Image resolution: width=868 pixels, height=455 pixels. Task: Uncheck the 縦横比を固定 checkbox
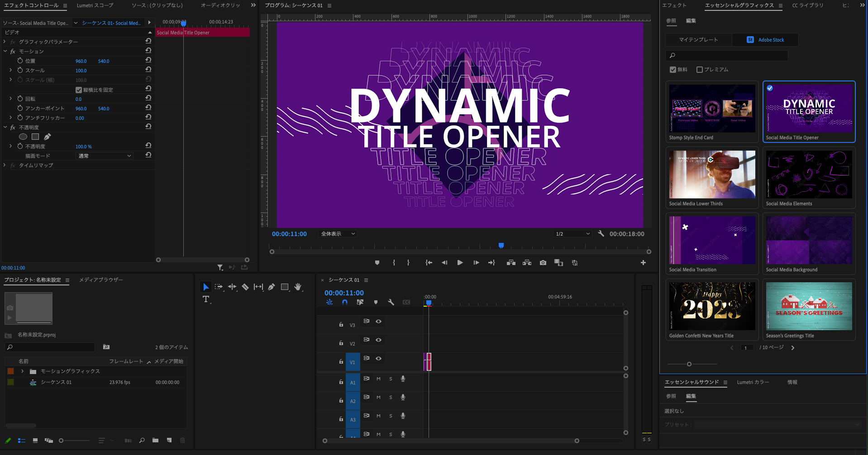coord(79,90)
